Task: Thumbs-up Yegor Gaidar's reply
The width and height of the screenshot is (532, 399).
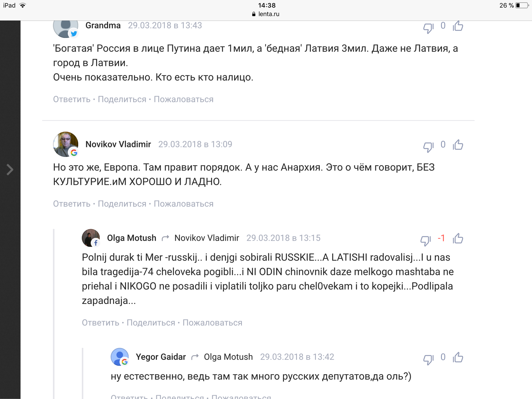Action: (x=458, y=357)
